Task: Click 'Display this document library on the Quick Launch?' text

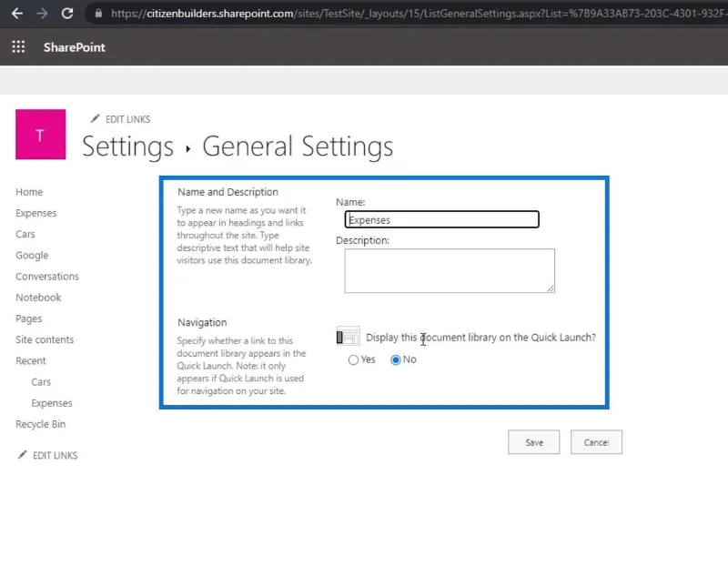Action: click(480, 338)
